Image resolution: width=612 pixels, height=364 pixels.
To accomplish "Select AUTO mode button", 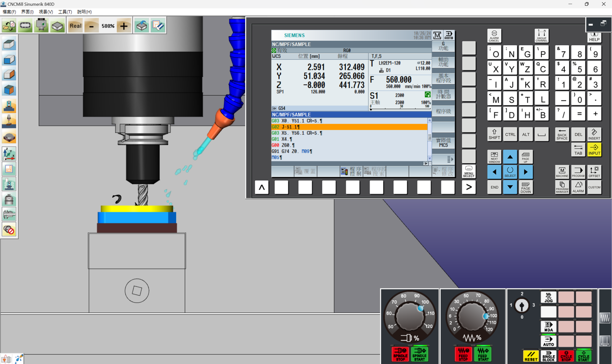I will (x=548, y=341).
